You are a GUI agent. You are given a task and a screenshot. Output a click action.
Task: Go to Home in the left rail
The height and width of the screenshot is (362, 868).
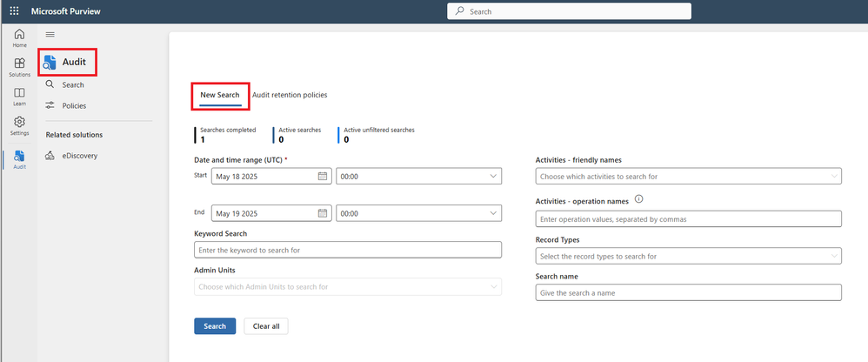point(19,37)
